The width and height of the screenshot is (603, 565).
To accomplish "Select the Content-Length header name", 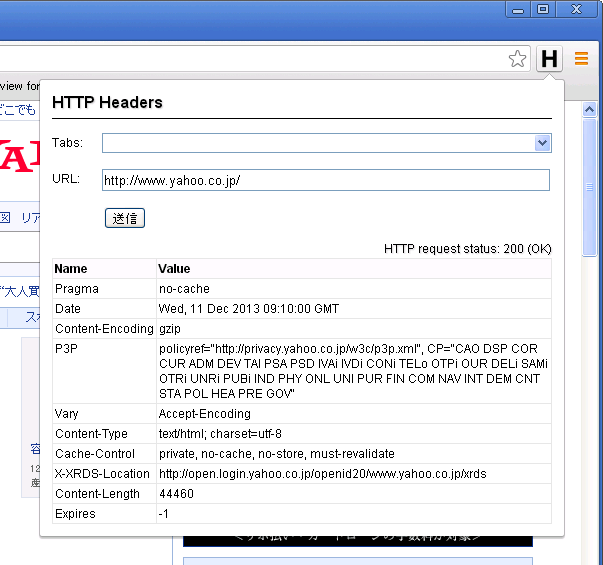I will click(97, 494).
